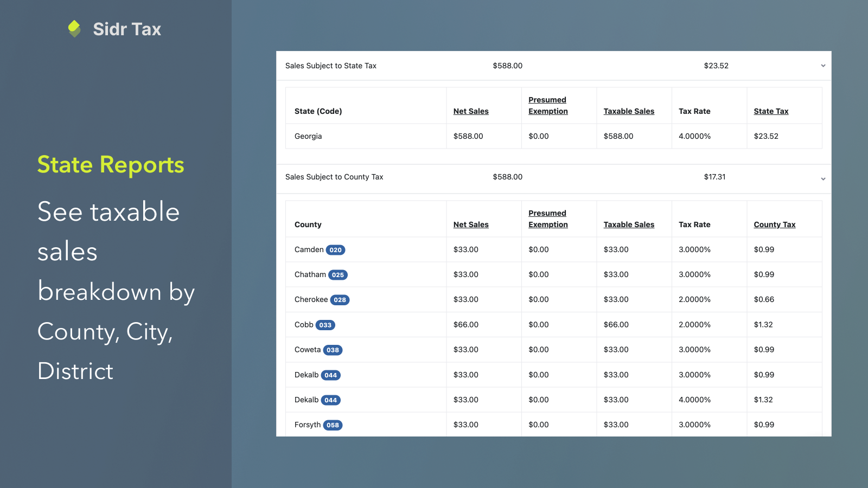Sort county table by Taxable Sales header

pyautogui.click(x=629, y=224)
